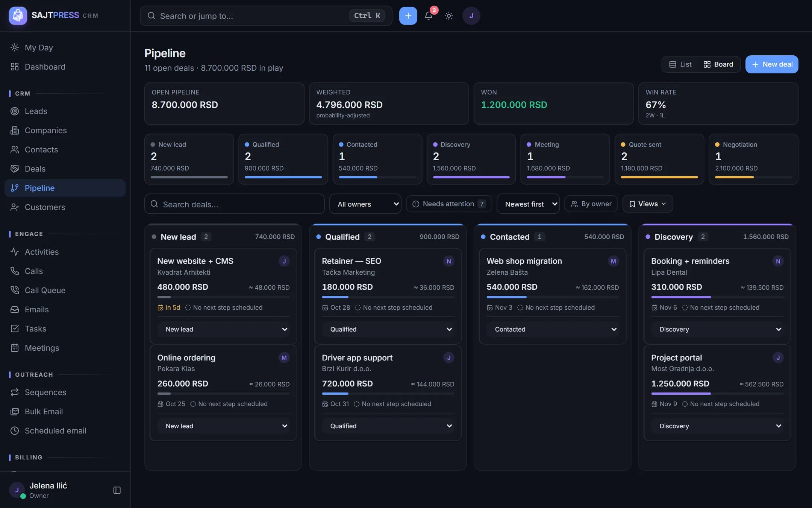Collapse sidebar using the panel icon
Image resolution: width=812 pixels, height=508 pixels.
pos(117,490)
